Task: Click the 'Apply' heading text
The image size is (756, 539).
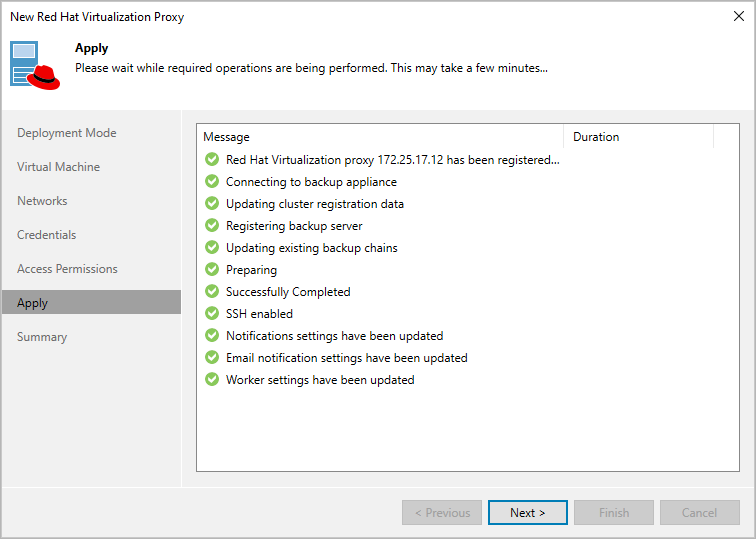Action: tap(92, 48)
